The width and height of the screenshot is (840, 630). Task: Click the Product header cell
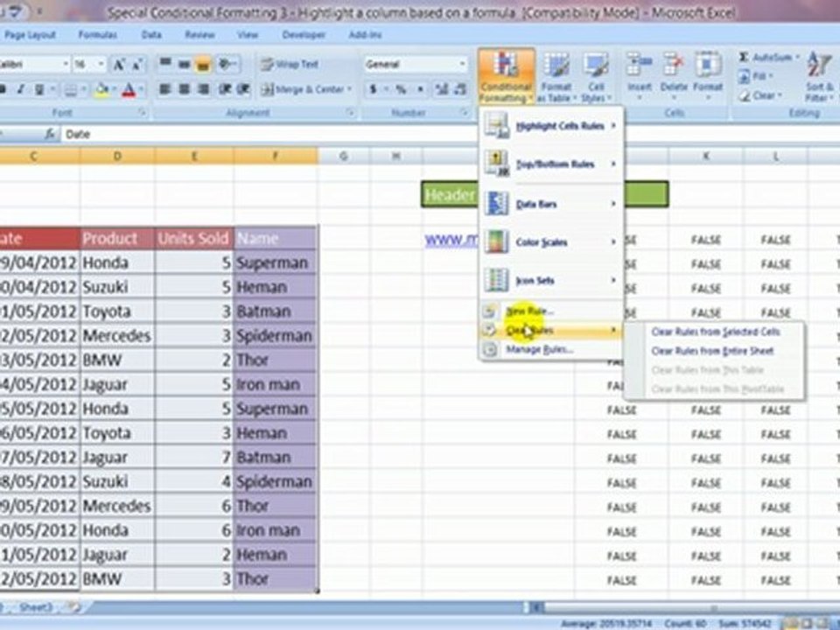pyautogui.click(x=116, y=238)
